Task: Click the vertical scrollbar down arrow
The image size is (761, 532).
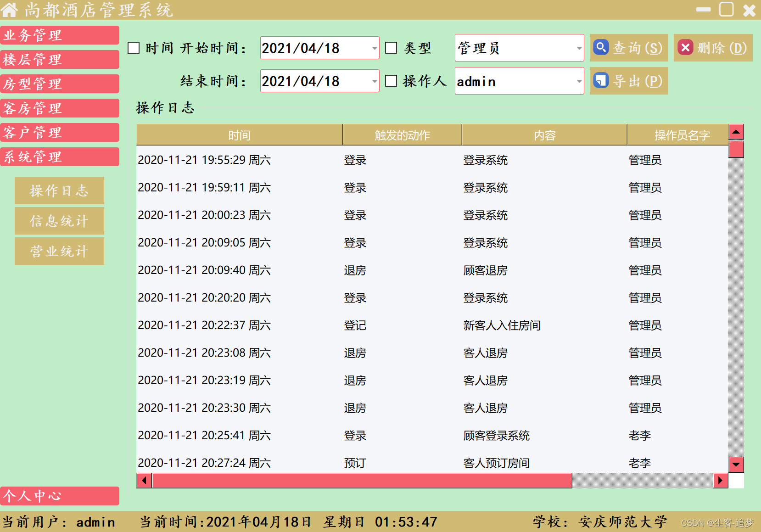Action: click(x=736, y=465)
